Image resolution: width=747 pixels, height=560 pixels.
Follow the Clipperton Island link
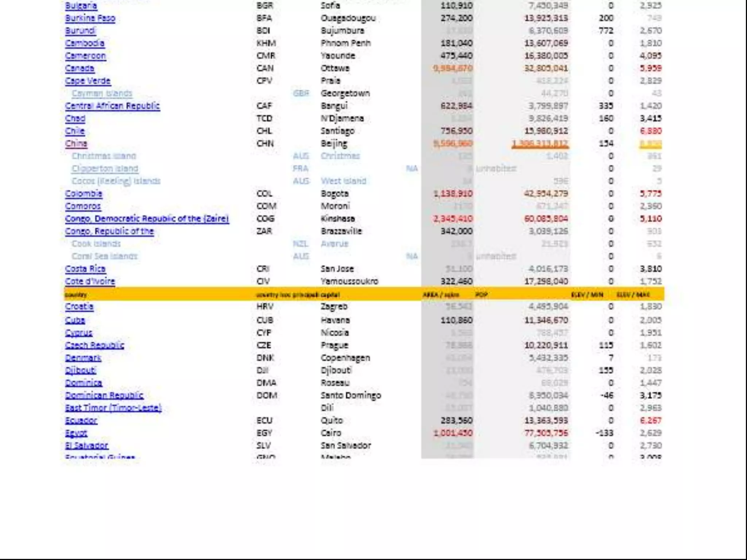click(x=105, y=169)
